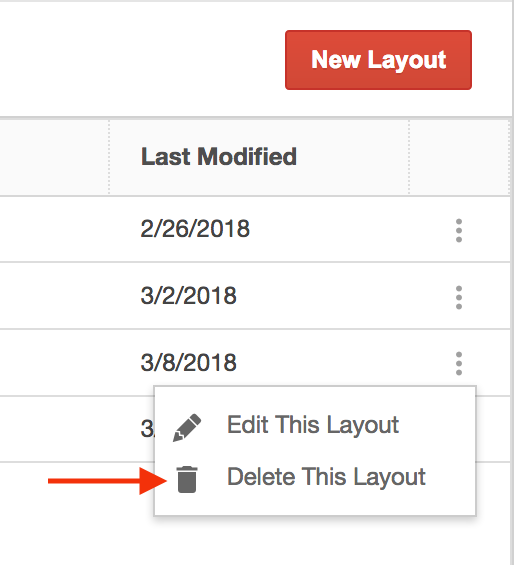The image size is (514, 565).
Task: Select the 3/8/2018 date cell
Action: 189,362
